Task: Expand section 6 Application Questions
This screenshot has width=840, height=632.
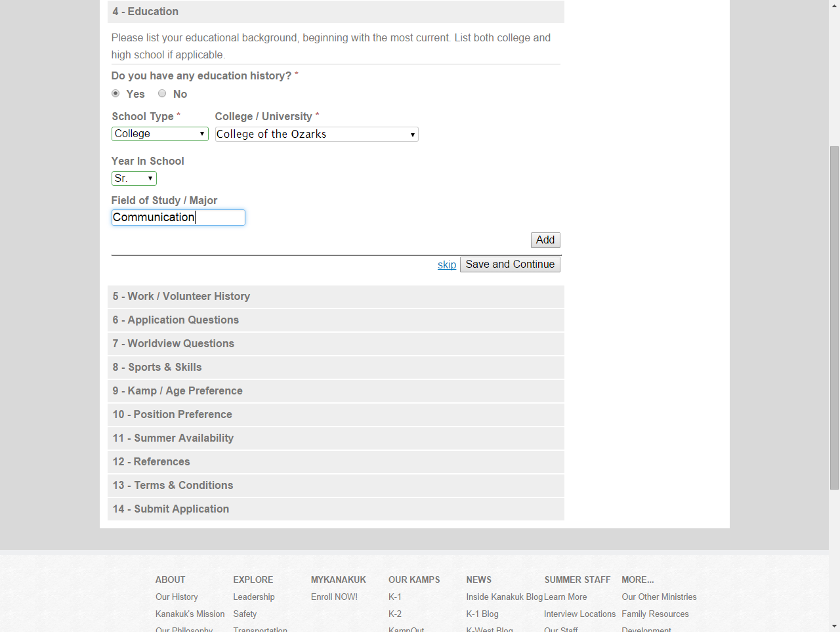Action: (176, 320)
